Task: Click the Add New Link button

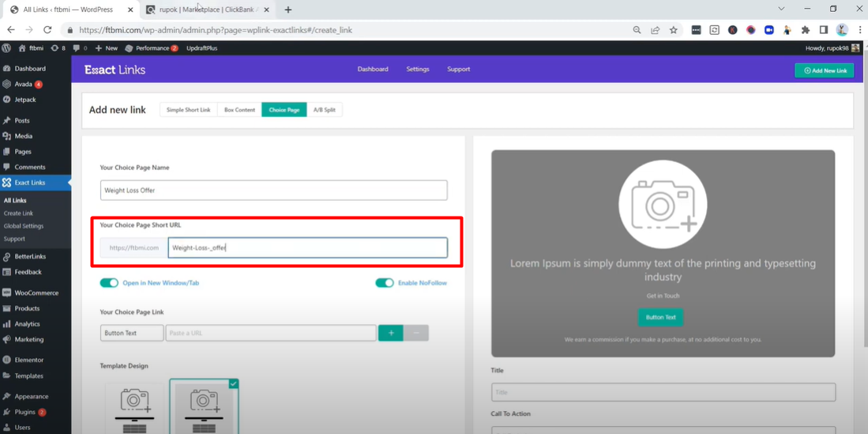Action: 825,70
